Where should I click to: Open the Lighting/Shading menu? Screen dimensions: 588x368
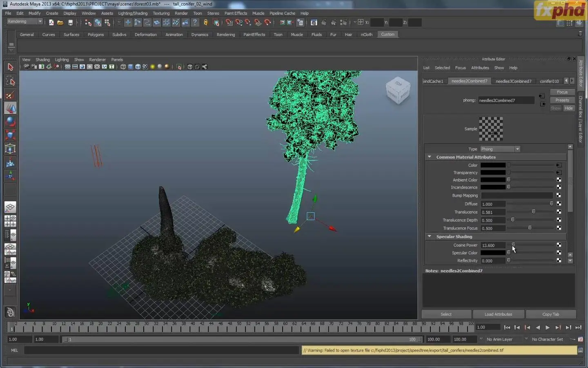pos(133,13)
